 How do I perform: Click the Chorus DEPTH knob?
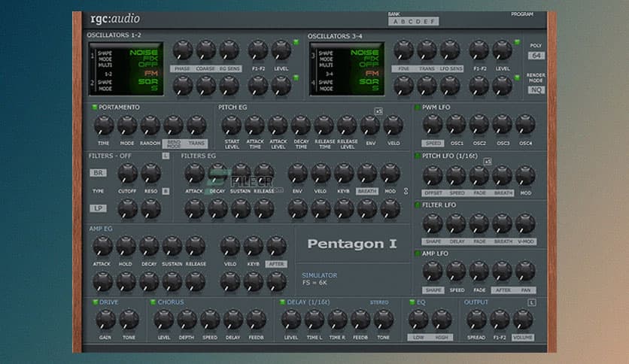187,320
